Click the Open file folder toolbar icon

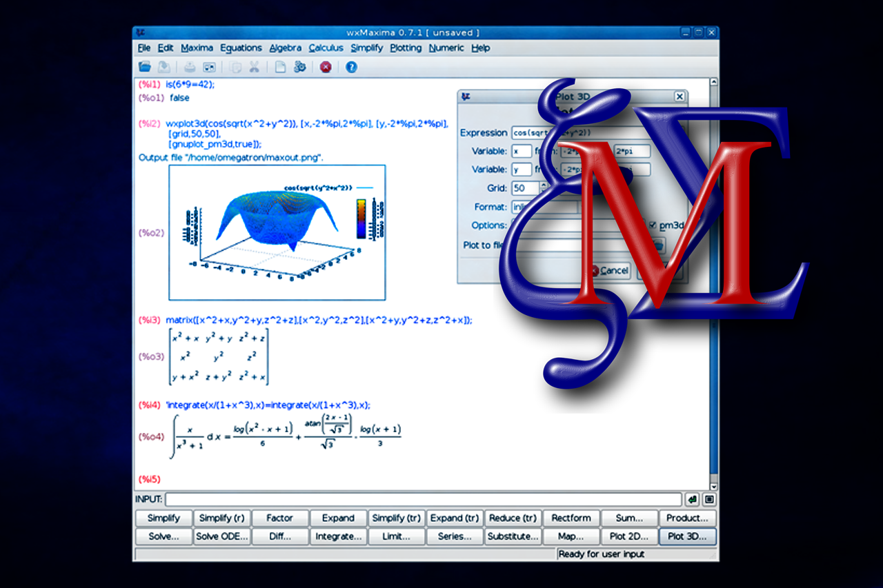[145, 67]
